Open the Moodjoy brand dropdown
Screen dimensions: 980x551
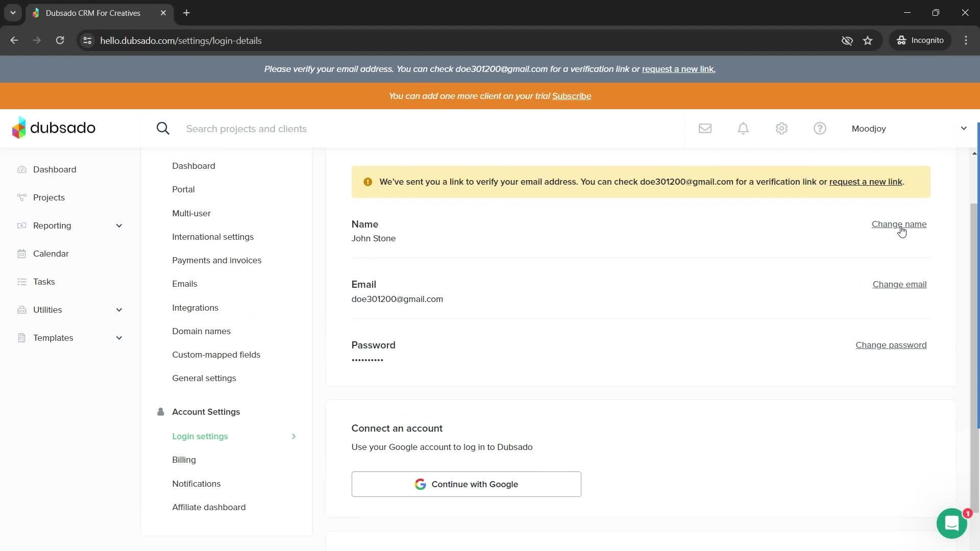909,129
